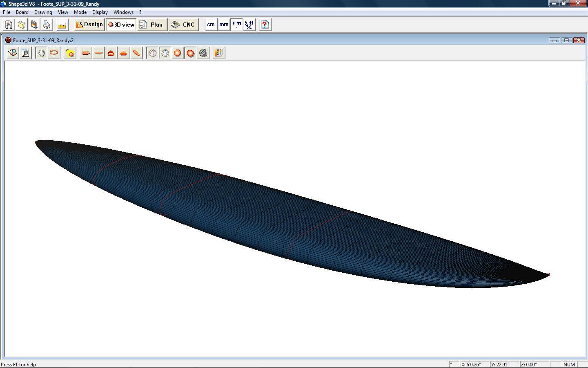Screen dimensions: 588x368
Task: Toggle units to cm
Action: (x=211, y=25)
